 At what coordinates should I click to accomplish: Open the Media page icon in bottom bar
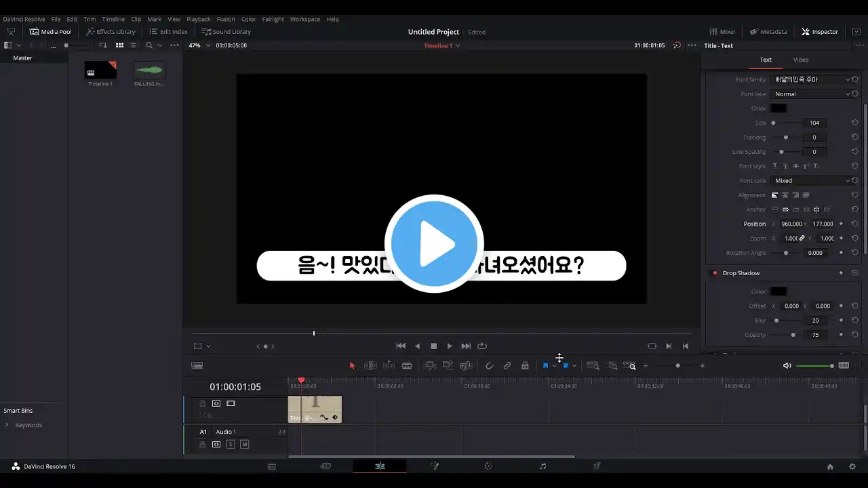tap(272, 466)
